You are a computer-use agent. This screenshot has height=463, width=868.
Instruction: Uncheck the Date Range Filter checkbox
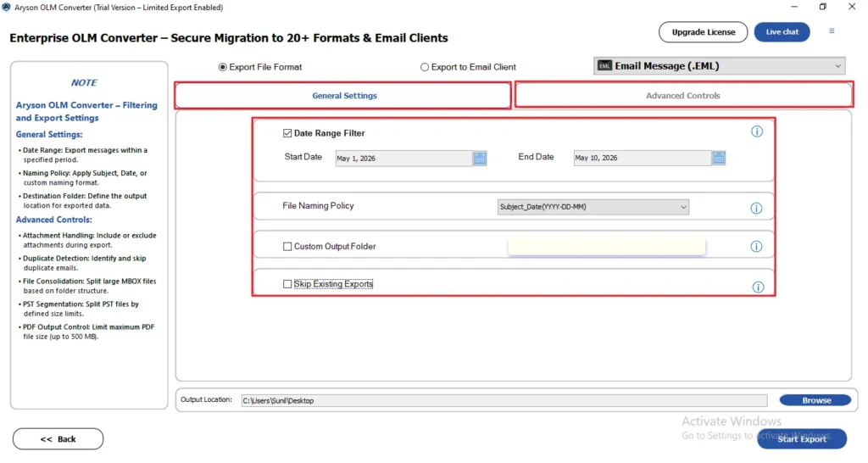[287, 133]
